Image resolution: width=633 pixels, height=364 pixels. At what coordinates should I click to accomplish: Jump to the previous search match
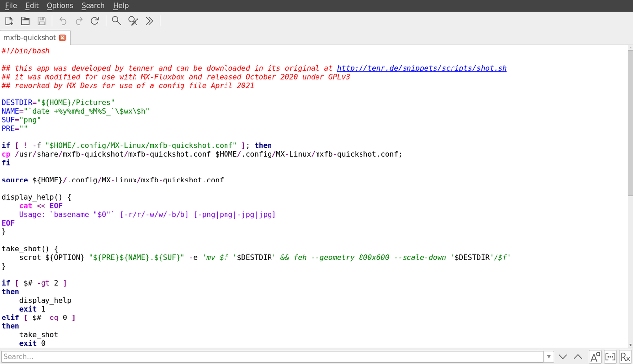pyautogui.click(x=578, y=356)
